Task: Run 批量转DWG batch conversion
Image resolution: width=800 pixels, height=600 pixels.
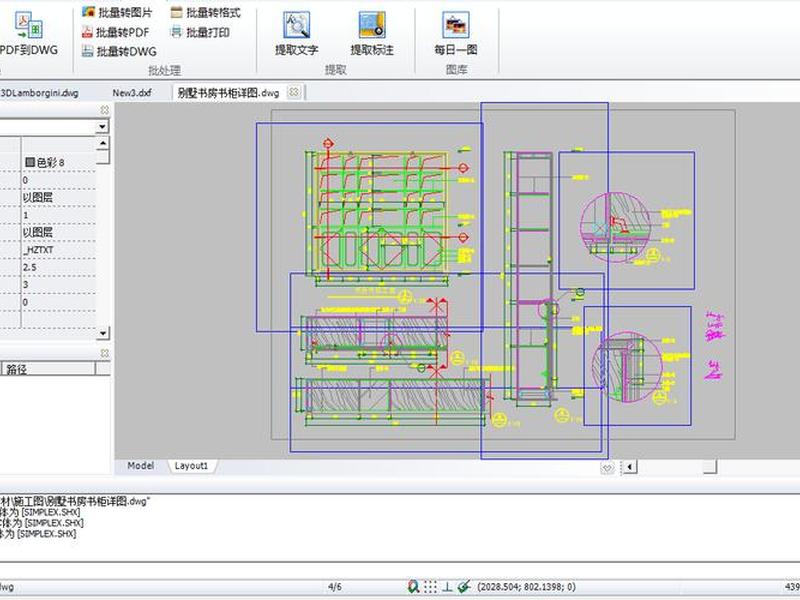Action: tap(119, 51)
